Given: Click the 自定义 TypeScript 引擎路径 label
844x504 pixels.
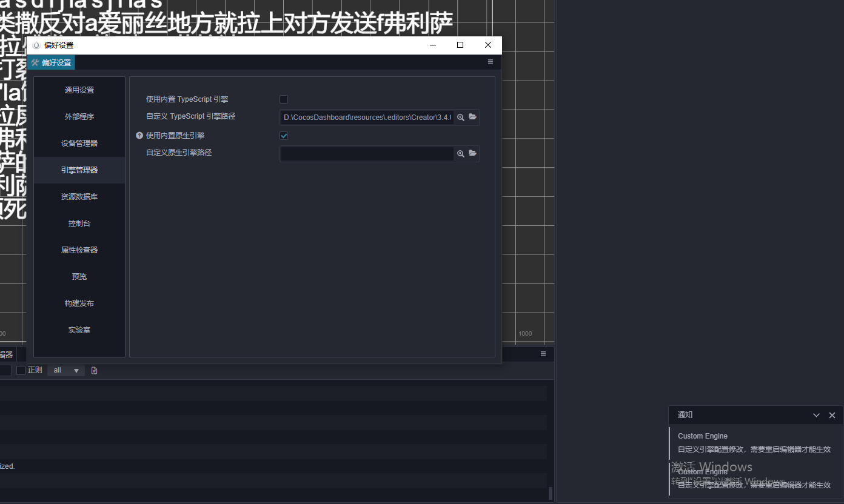Looking at the screenshot, I should 191,116.
